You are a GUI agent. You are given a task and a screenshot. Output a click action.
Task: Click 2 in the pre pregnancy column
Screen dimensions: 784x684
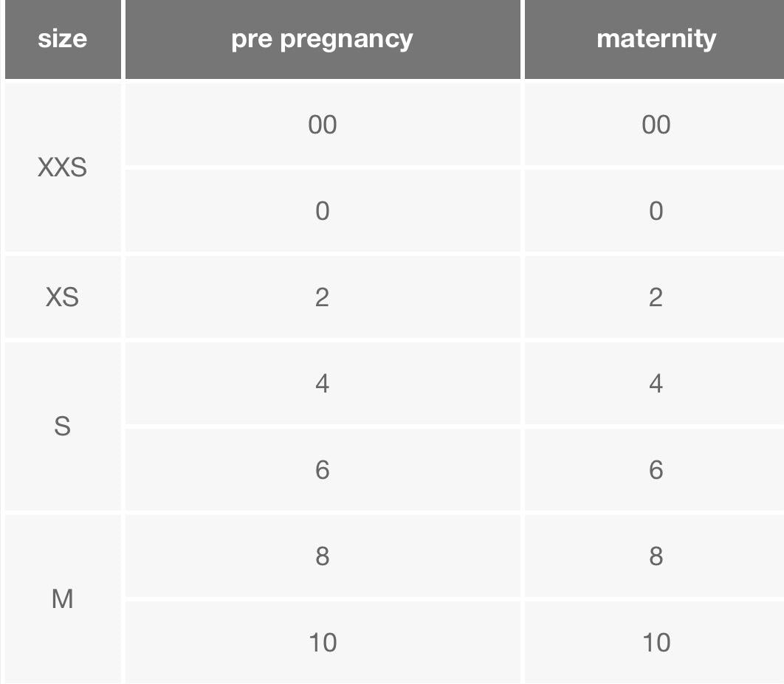[x=322, y=297]
